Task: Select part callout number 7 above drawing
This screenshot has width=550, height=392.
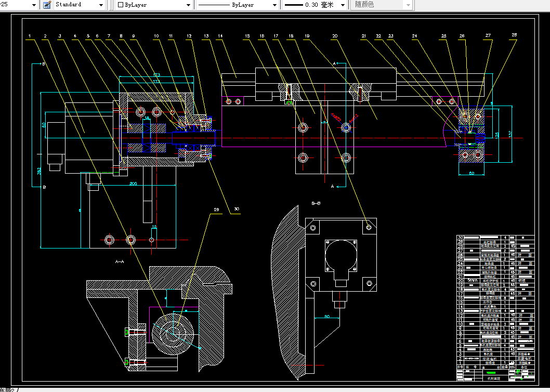Action: click(x=109, y=36)
